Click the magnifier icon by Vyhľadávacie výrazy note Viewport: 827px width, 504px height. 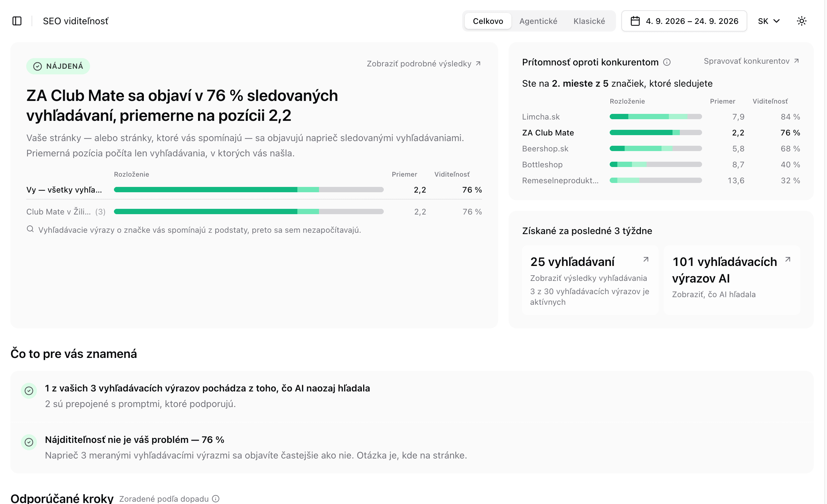pos(30,229)
